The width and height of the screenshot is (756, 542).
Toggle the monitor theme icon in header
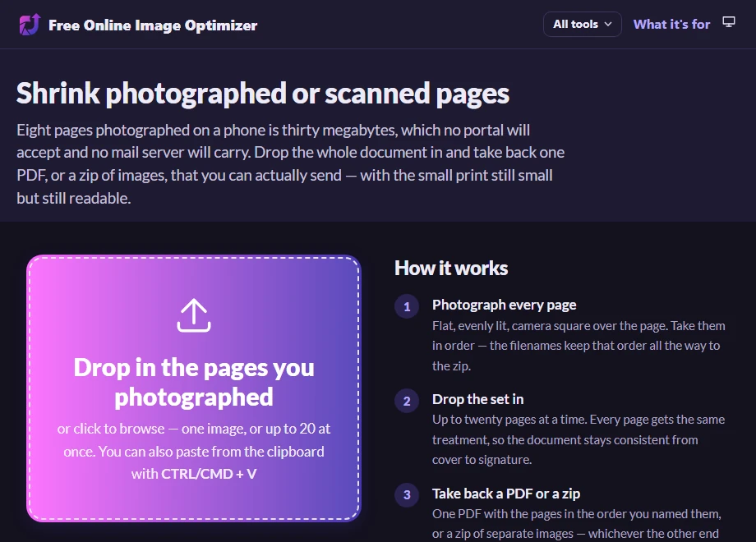click(729, 22)
